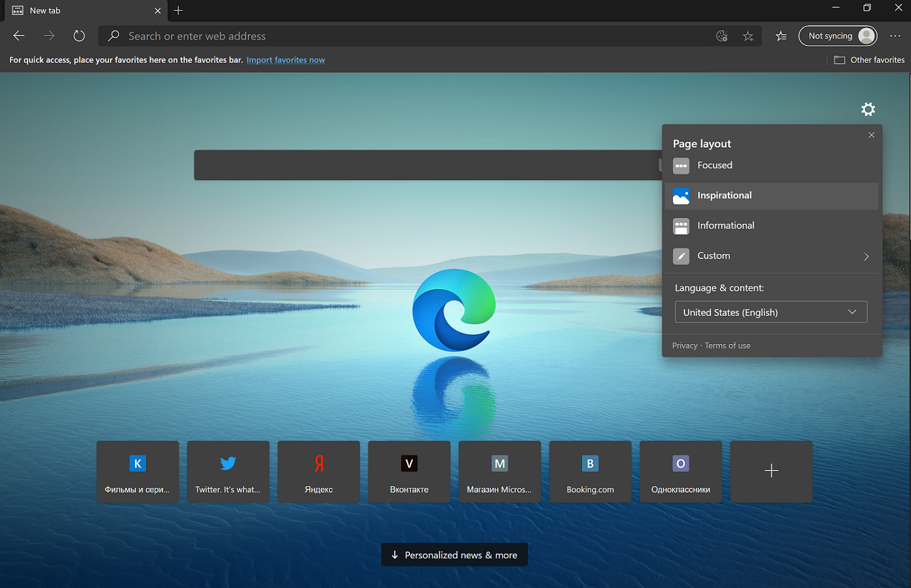Open the Custom layout option
This screenshot has width=911, height=588.
pyautogui.click(x=772, y=256)
